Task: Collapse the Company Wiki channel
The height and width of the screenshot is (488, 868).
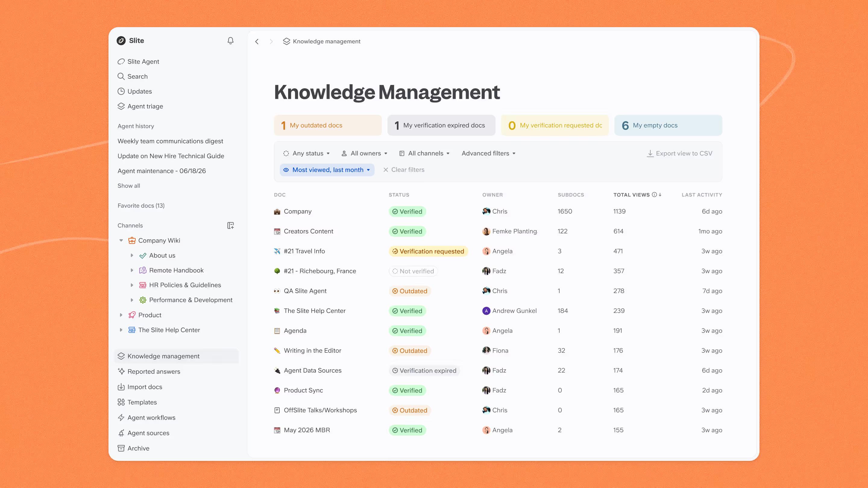Action: click(121, 240)
